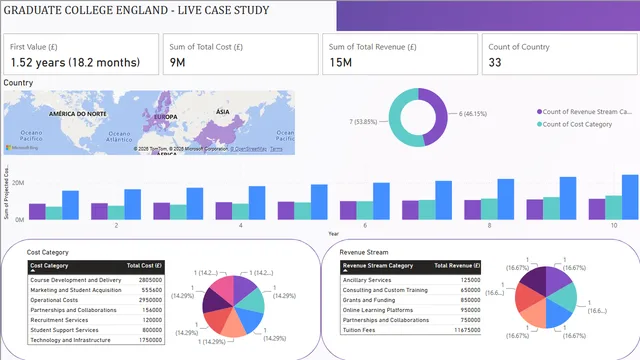
Task: Select the Sum of Total Cost card
Action: 240,54
